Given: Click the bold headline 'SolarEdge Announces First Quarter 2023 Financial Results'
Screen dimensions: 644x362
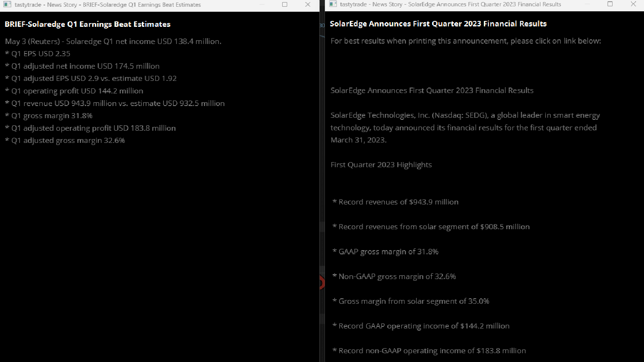Looking at the screenshot, I should [x=438, y=24].
